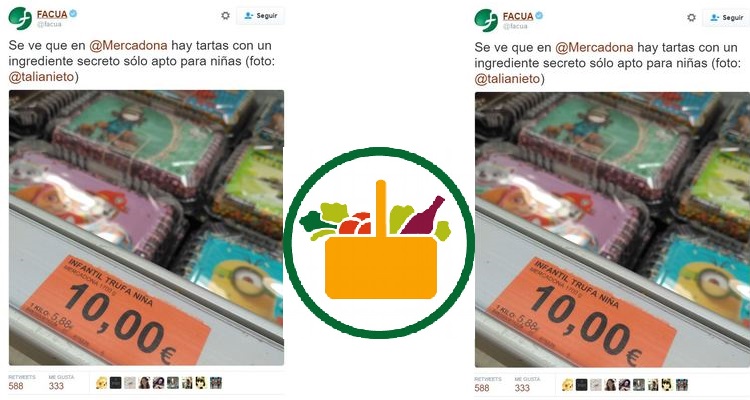Open the @talianieto mention in left tweet
The image size is (750, 400).
42,77
